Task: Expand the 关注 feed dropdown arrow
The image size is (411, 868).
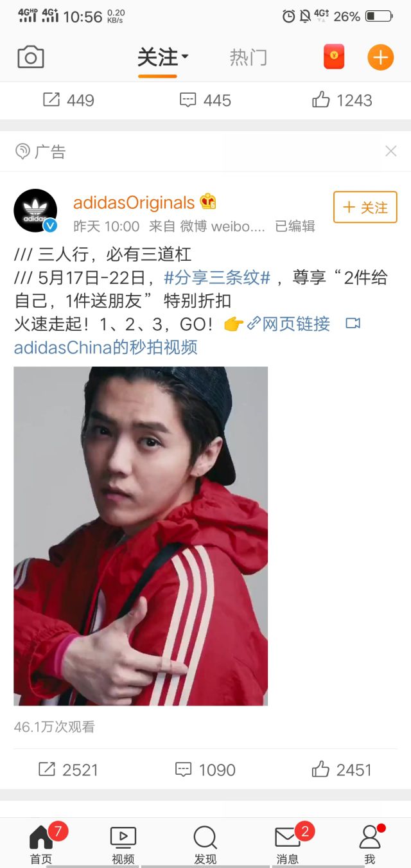Action: (x=185, y=57)
